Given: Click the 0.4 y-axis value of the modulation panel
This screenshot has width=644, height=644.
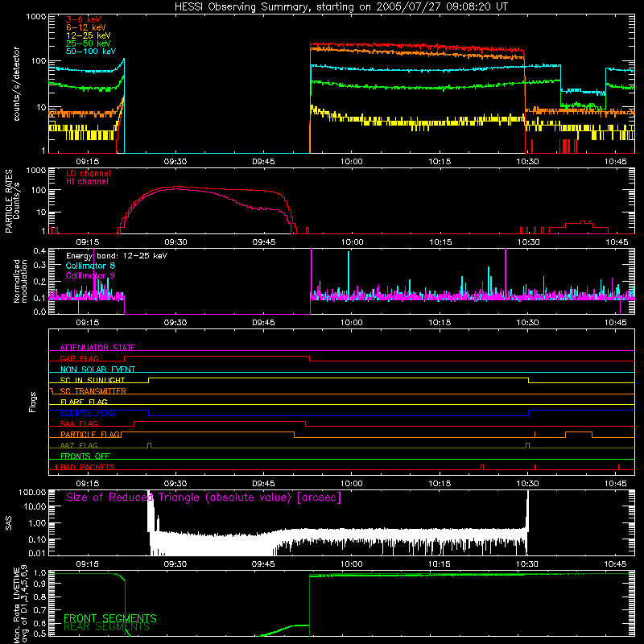Looking at the screenshot, I should pos(39,250).
